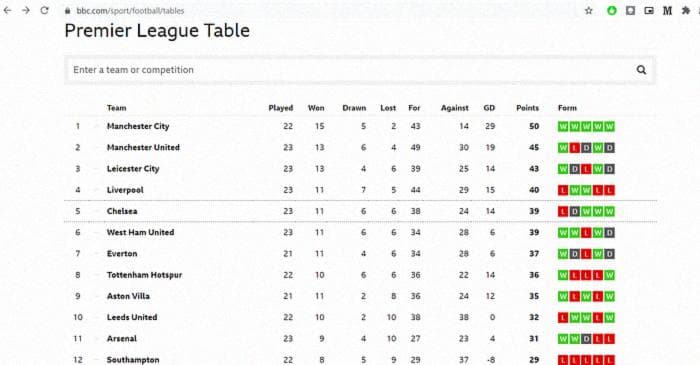The height and width of the screenshot is (365, 700).
Task: Click Manchester United's red L form badge
Action: 575,148
